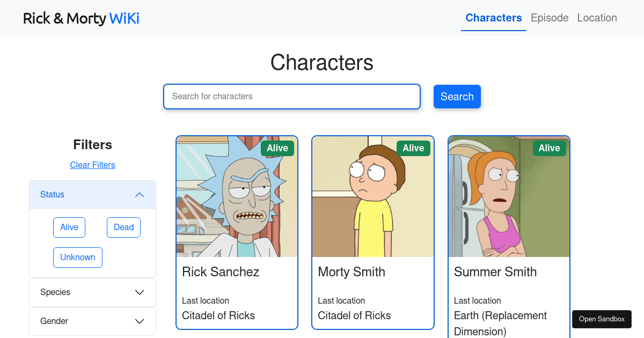Toggle the Alive status filter
The height and width of the screenshot is (338, 644).
click(69, 227)
